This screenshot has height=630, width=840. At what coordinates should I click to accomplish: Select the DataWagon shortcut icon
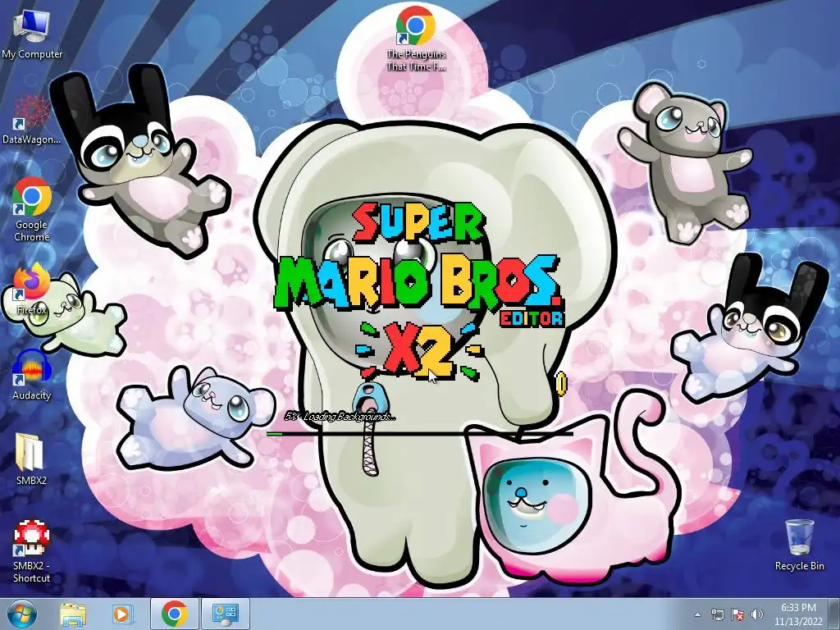click(31, 119)
